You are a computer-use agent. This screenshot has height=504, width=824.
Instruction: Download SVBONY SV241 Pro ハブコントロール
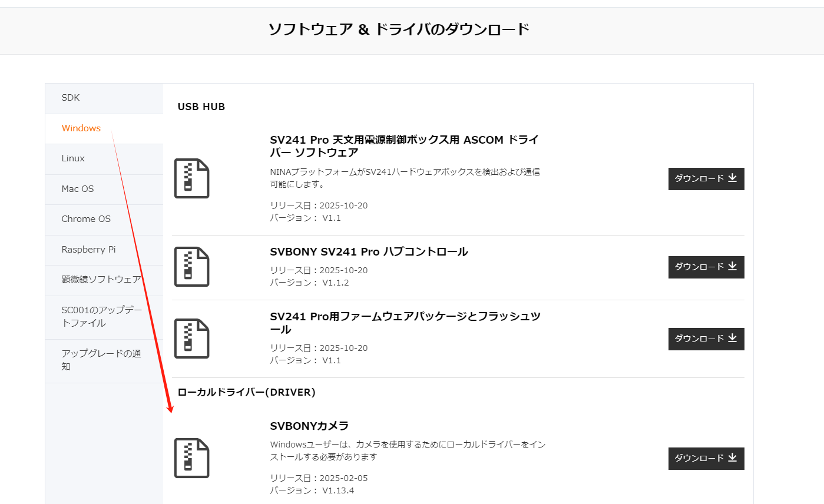tap(706, 267)
